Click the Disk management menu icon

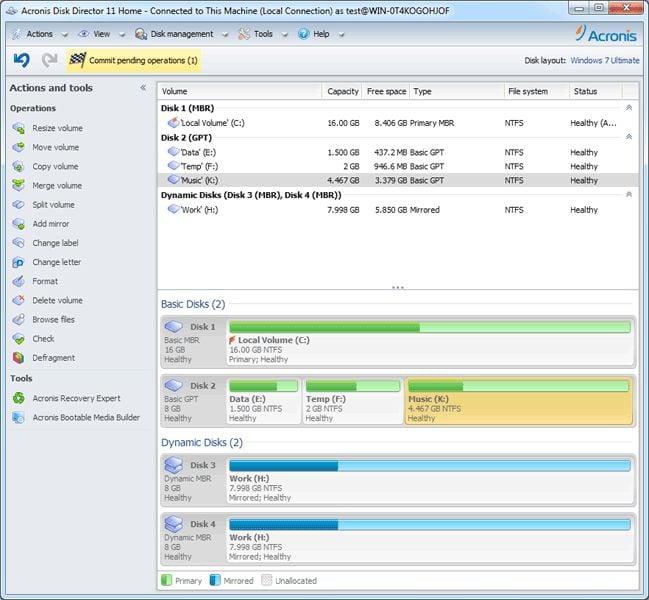pyautogui.click(x=141, y=34)
